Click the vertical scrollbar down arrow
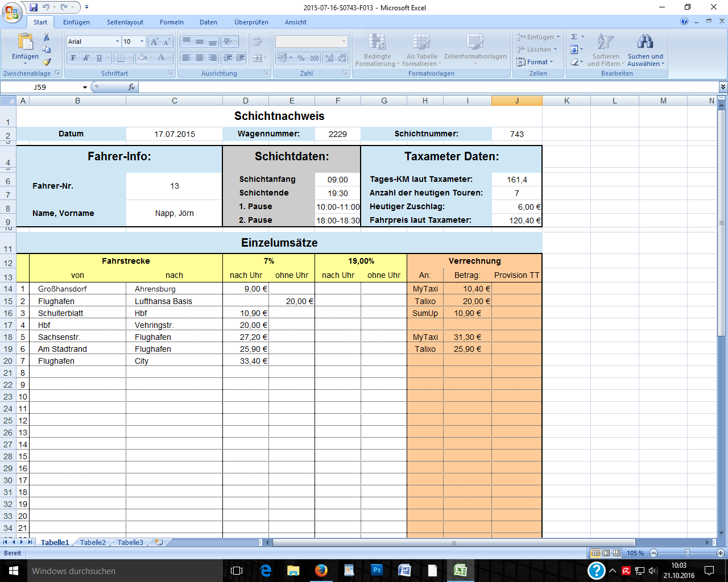 click(x=722, y=533)
